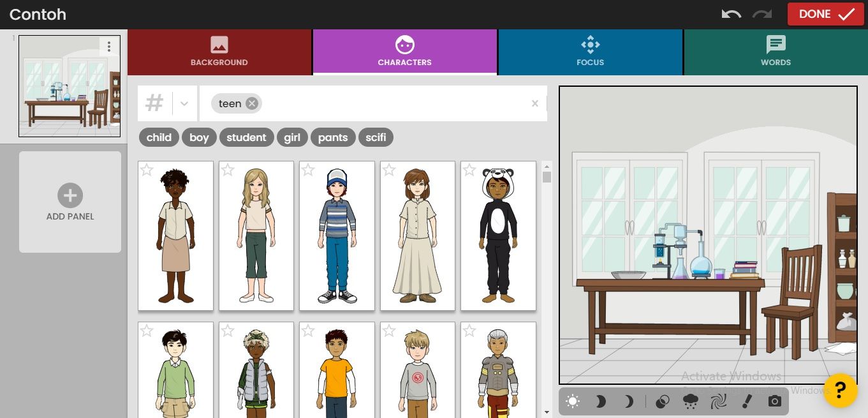The image size is (868, 418).
Task: Remove the teen tag chip
Action: click(252, 103)
